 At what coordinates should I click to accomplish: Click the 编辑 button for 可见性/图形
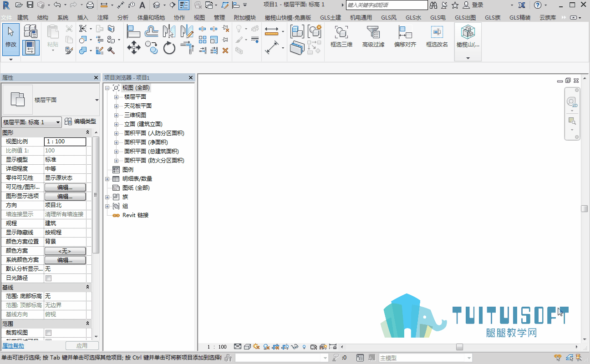pos(65,187)
